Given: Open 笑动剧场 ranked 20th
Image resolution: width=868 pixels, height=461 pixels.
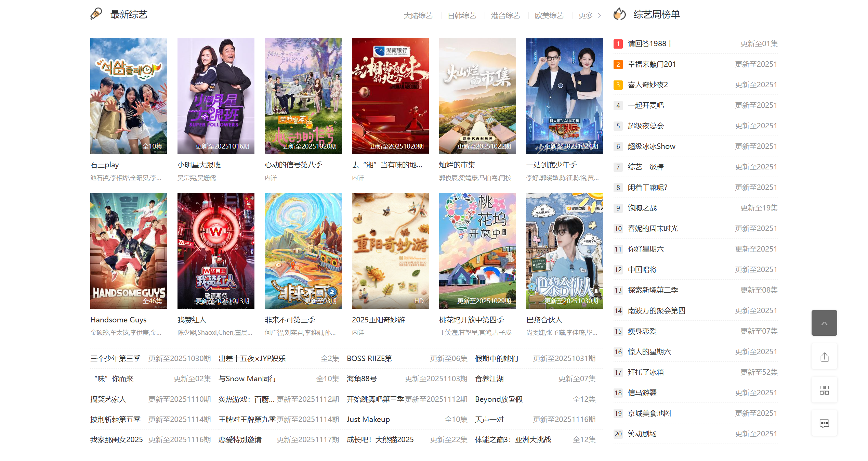Looking at the screenshot, I should (642, 434).
